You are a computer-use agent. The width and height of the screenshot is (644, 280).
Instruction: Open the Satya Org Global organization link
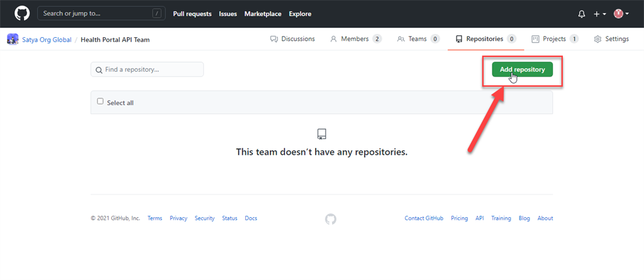[47, 40]
